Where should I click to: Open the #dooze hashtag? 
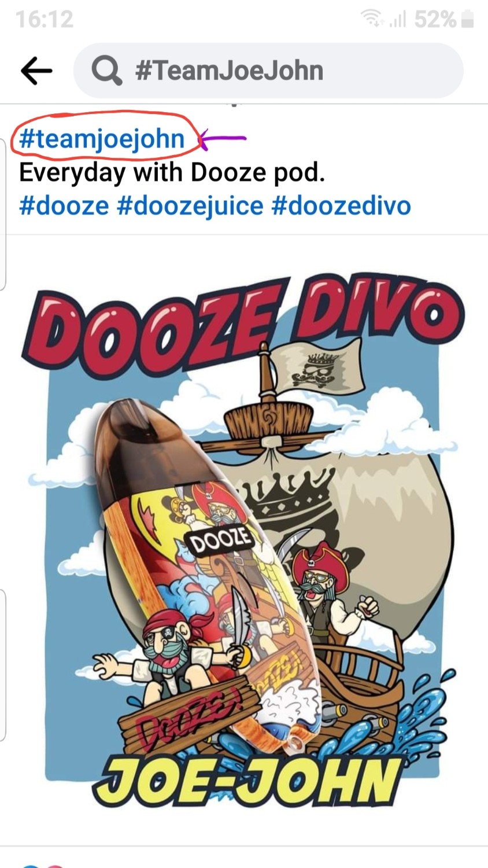tap(64, 205)
